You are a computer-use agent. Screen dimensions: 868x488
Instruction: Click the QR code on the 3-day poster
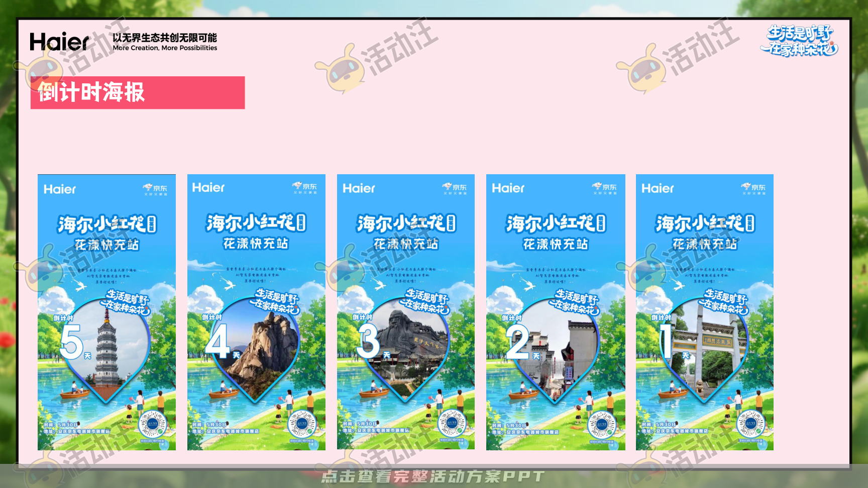coord(452,424)
